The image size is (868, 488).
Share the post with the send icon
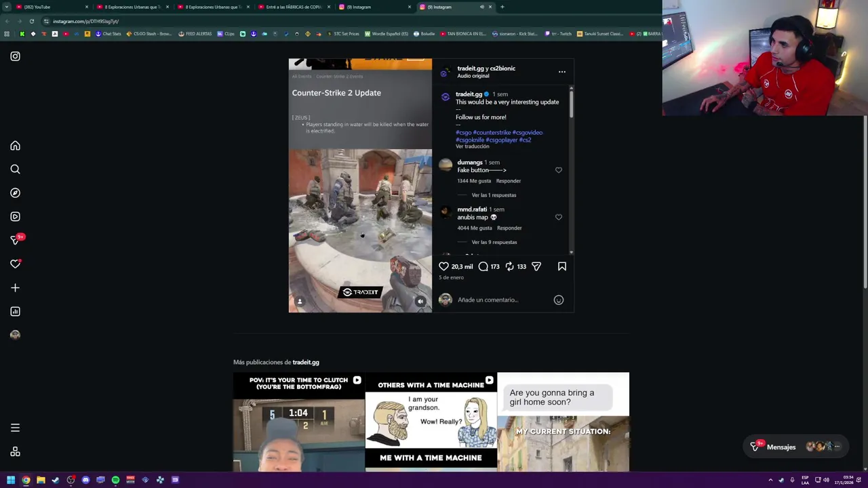(x=536, y=266)
